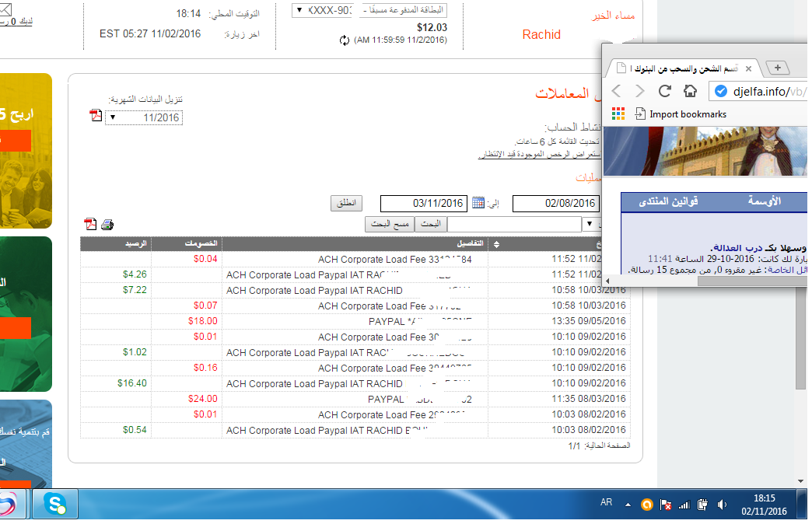The image size is (812, 524).
Task: Show hidden tray icons arrow
Action: coord(628,505)
